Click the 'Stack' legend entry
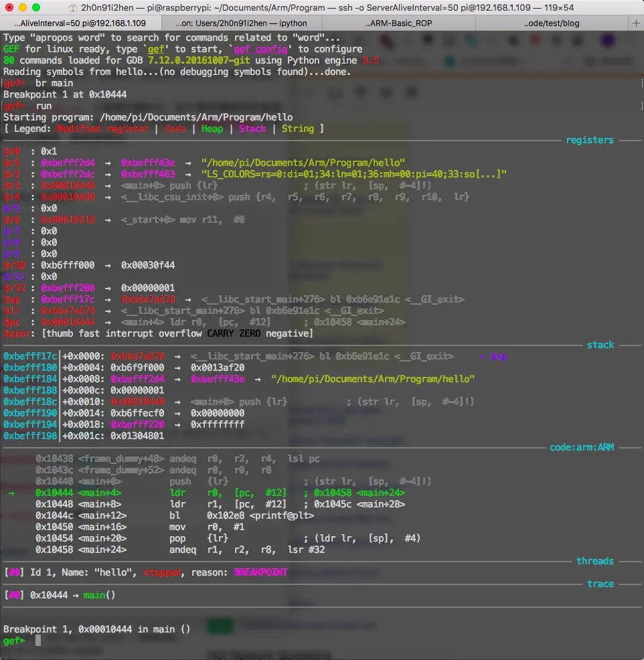 [252, 129]
